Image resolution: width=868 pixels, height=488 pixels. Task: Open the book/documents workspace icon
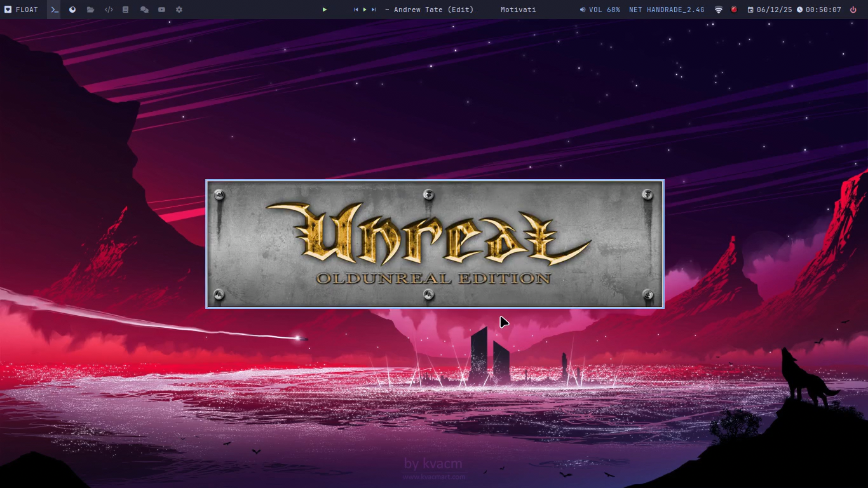pos(126,10)
